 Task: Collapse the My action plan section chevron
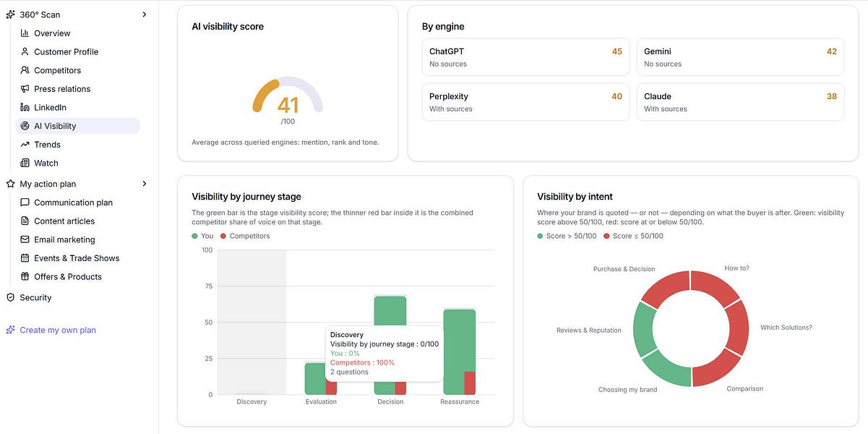[x=145, y=184]
